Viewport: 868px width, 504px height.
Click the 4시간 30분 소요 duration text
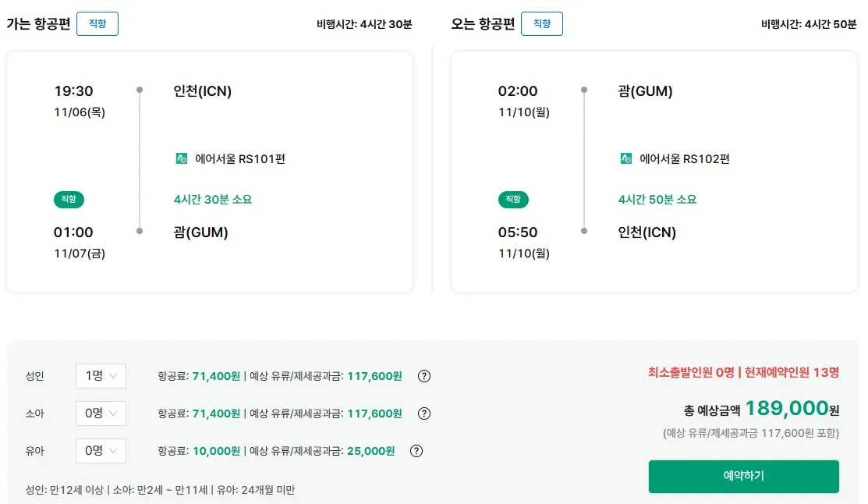tap(213, 200)
